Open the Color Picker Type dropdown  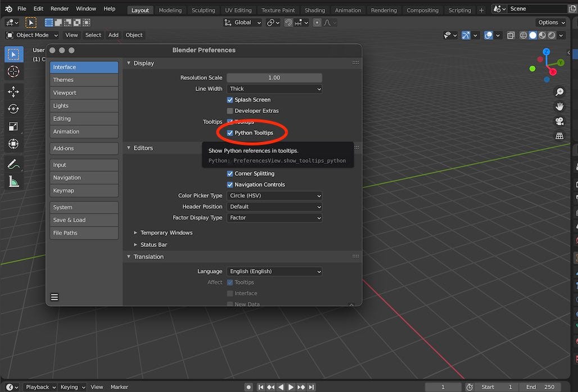[274, 195]
